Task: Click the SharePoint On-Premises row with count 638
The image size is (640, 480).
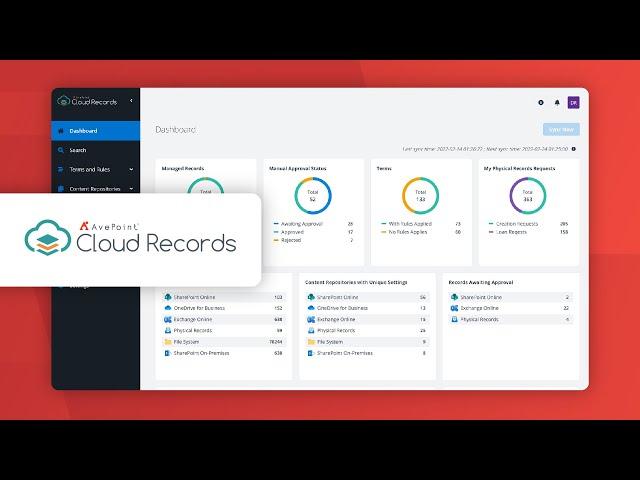Action: click(x=224, y=353)
